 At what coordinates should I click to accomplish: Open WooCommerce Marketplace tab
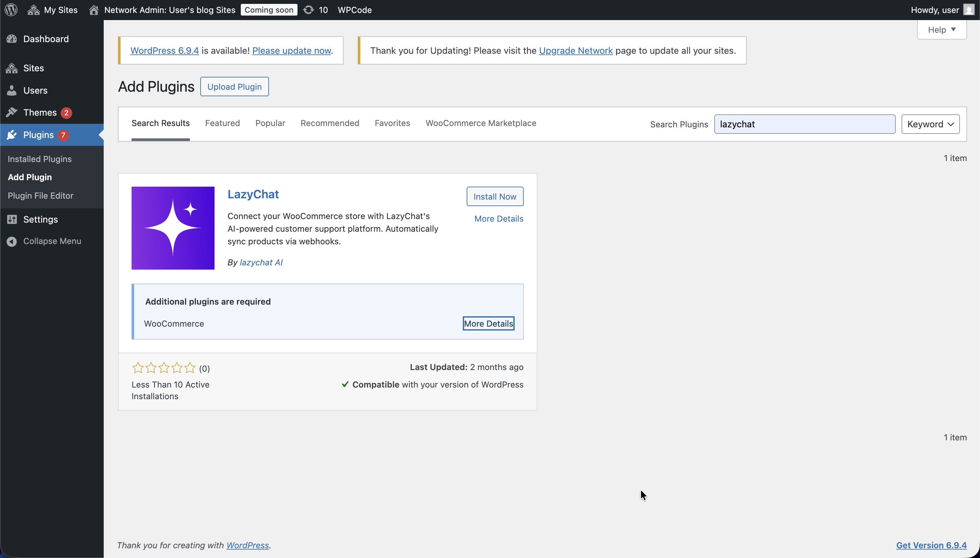(x=481, y=123)
